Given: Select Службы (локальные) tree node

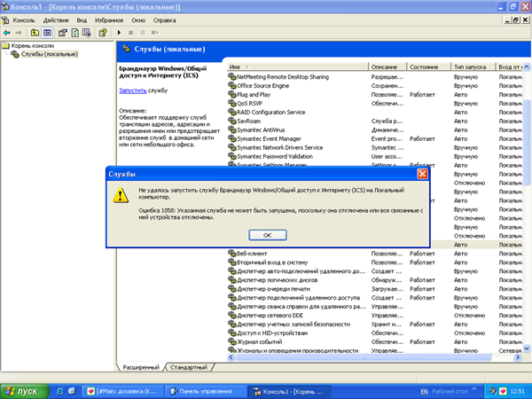Looking at the screenshot, I should pos(50,54).
